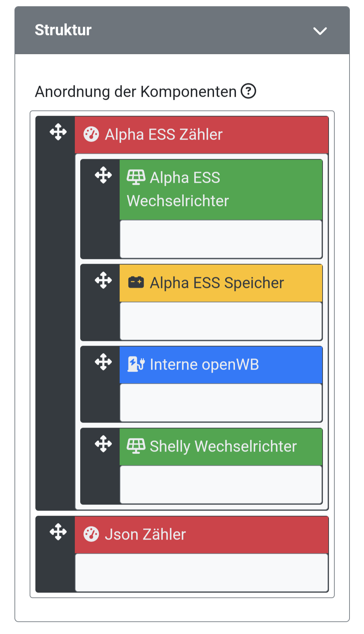
Task: Select the Json Zähler entry
Action: click(146, 535)
